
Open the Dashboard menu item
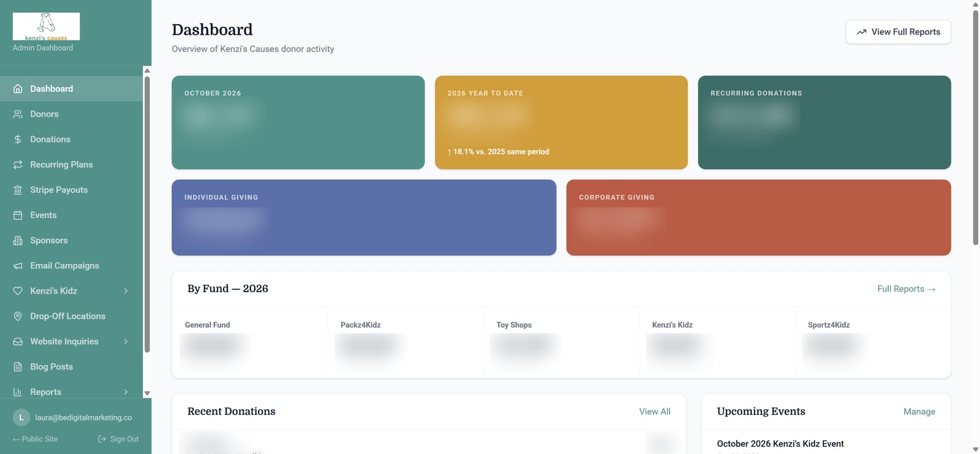tap(71, 89)
